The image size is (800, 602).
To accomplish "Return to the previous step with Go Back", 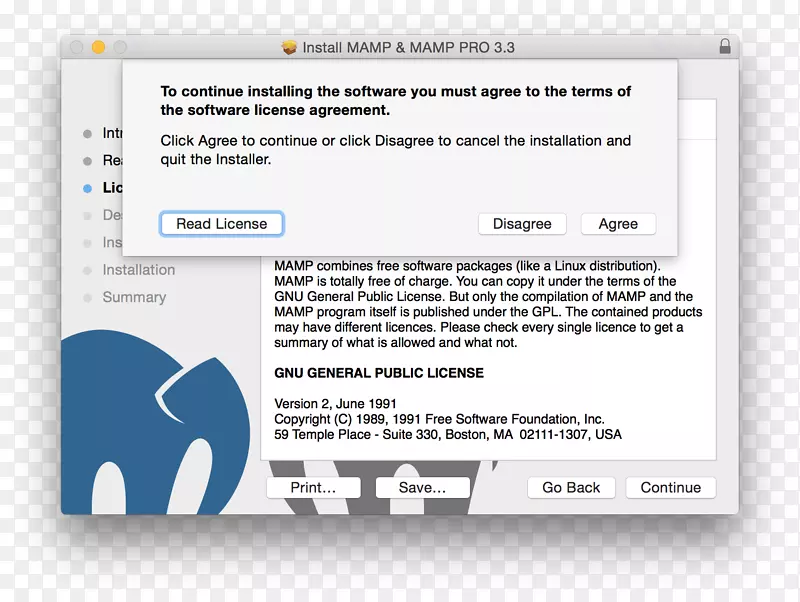I will [x=571, y=488].
